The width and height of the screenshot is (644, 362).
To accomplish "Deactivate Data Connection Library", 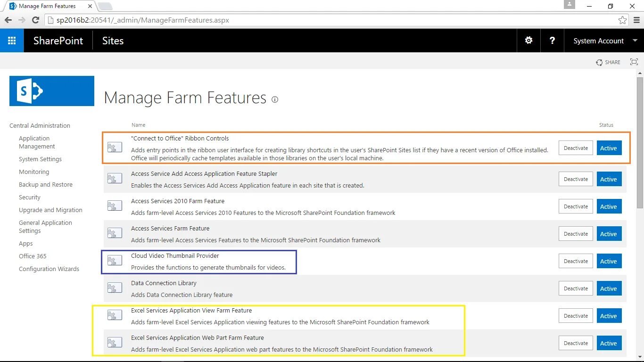I will pos(576,288).
